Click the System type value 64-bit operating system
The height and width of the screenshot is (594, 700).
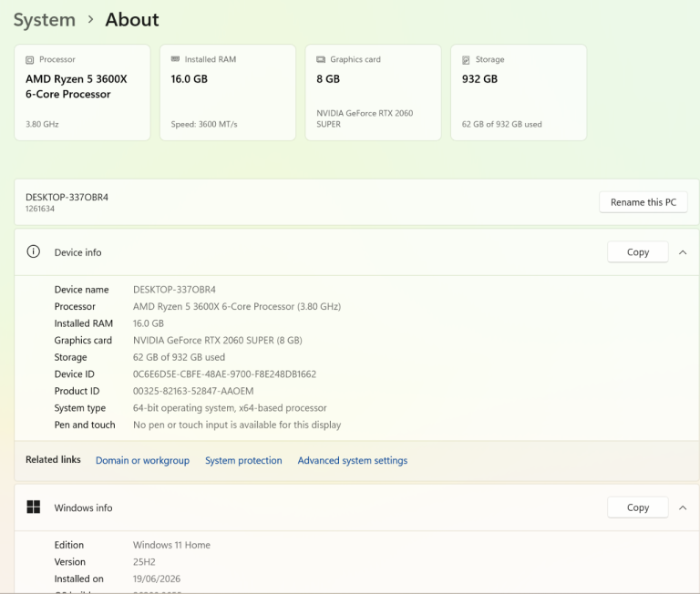click(230, 408)
